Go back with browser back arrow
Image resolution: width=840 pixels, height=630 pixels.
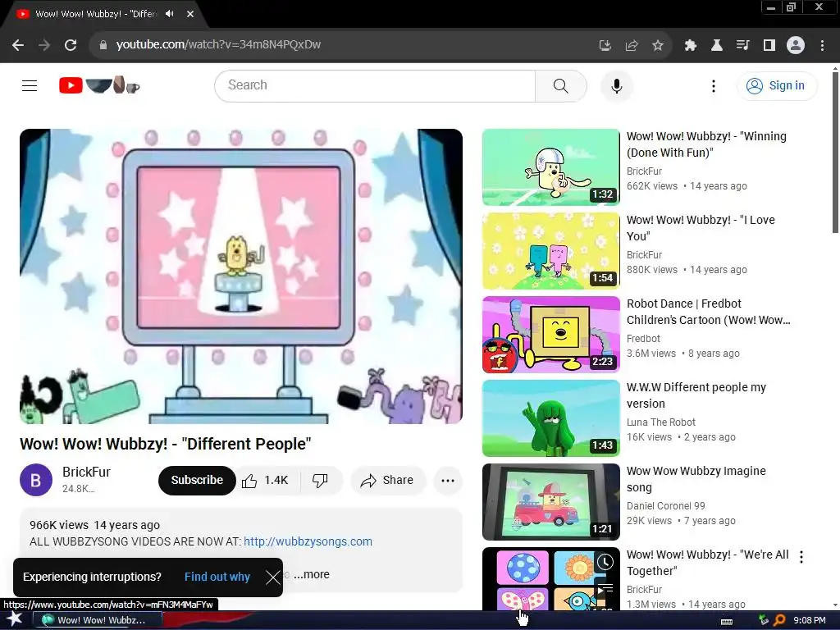click(x=18, y=45)
